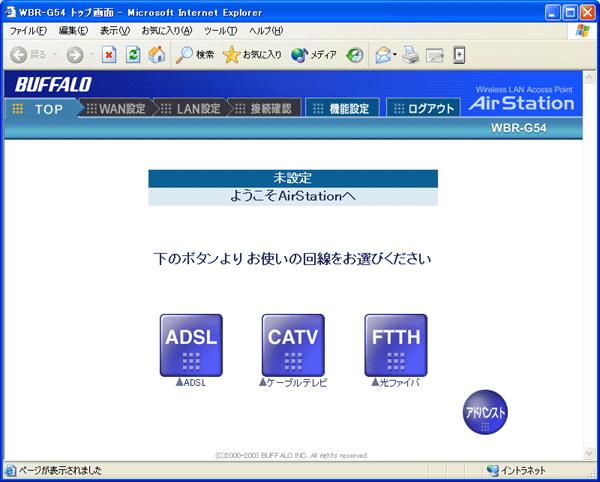Switch to the 接続確認 tab
The image size is (600, 482).
point(265,109)
